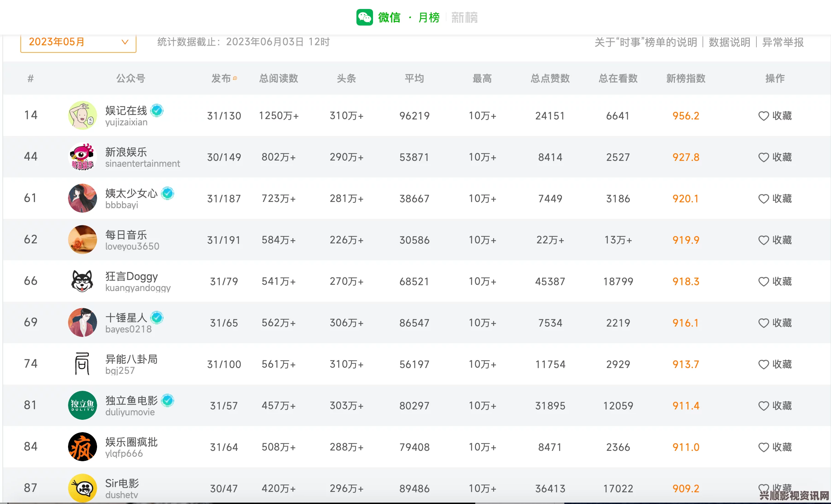Open 娱乐圈疯批 orange avatar

[83, 447]
